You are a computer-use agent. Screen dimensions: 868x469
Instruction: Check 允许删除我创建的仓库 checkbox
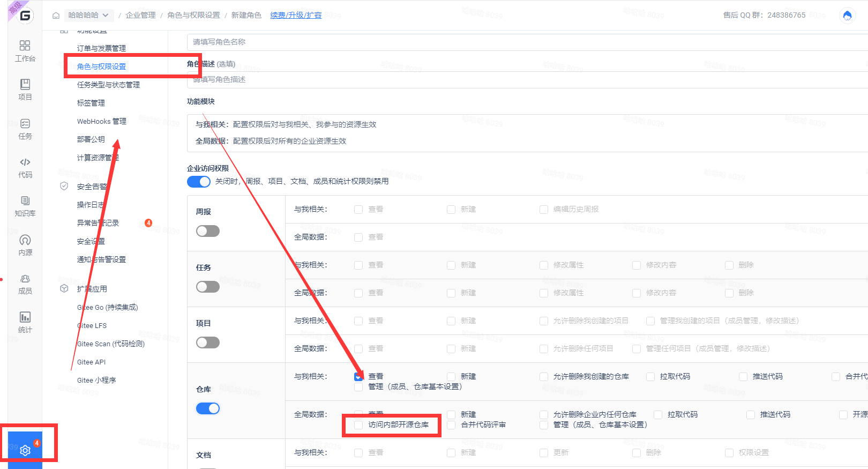(544, 377)
